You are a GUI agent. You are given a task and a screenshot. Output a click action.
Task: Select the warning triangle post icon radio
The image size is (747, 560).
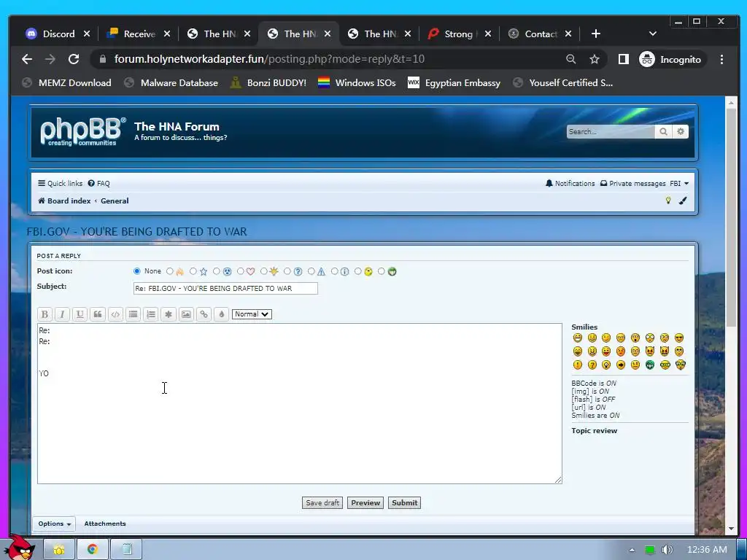311,271
